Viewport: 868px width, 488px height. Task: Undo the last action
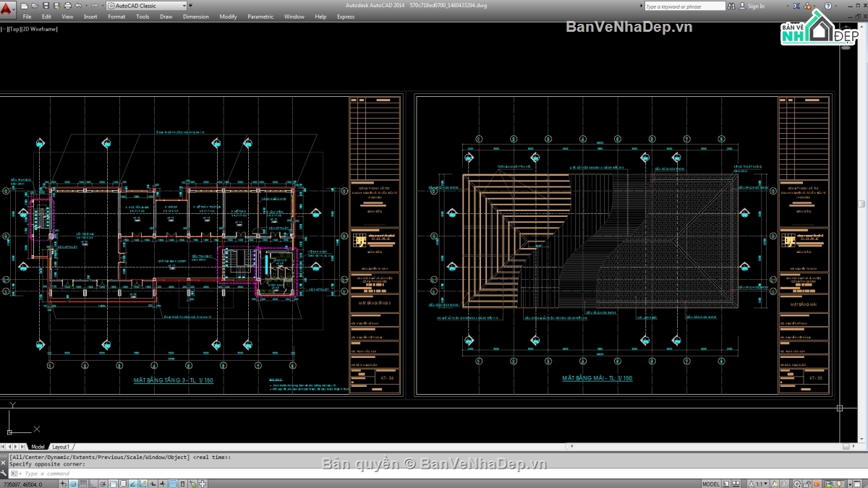coord(78,6)
